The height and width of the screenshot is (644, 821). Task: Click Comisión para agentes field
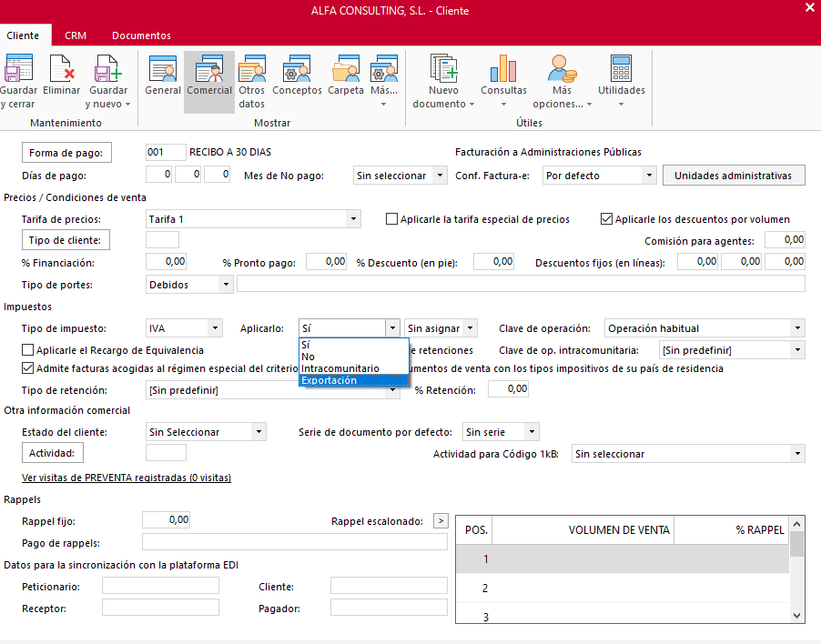785,239
